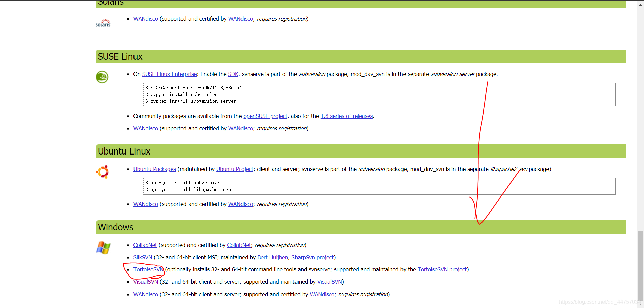This screenshot has width=644, height=308.
Task: Visit the Bert Huijben link
Action: coord(273,257)
